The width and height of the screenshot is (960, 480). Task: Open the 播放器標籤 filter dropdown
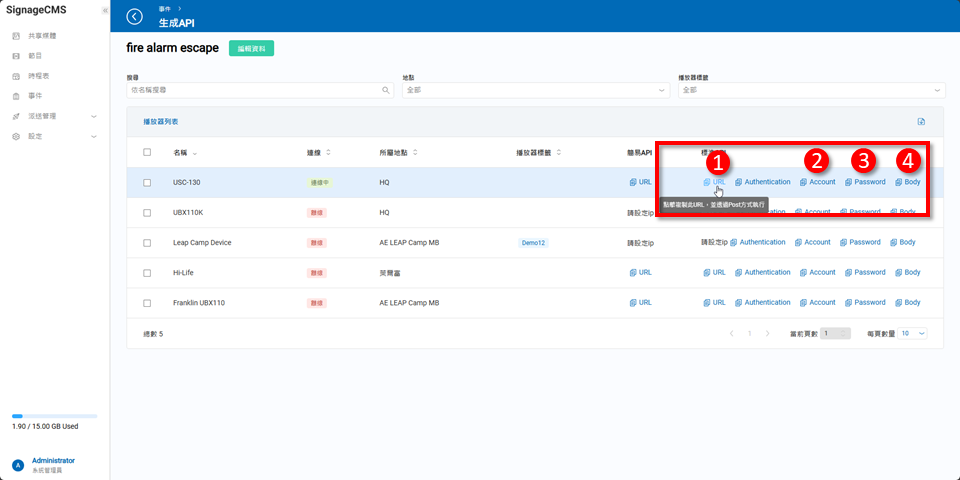(810, 90)
